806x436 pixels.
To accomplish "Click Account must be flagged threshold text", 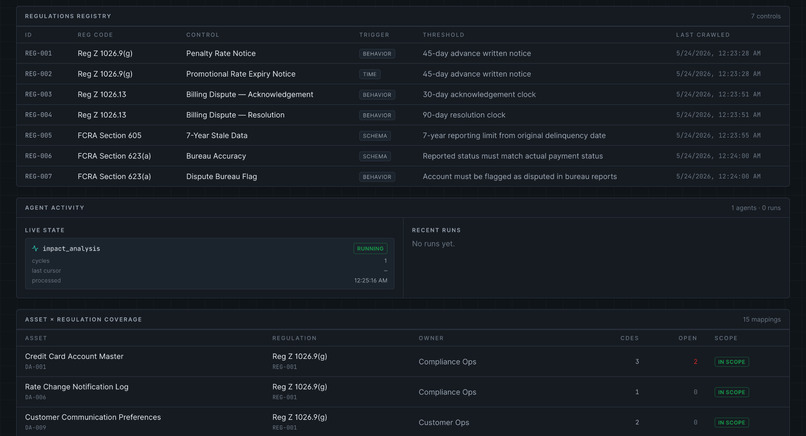I will [520, 176].
